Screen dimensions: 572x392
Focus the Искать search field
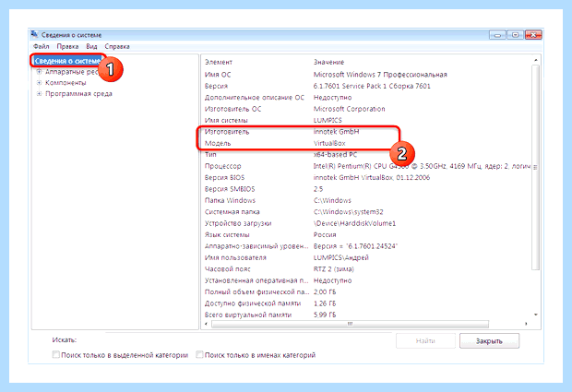[x=248, y=339]
